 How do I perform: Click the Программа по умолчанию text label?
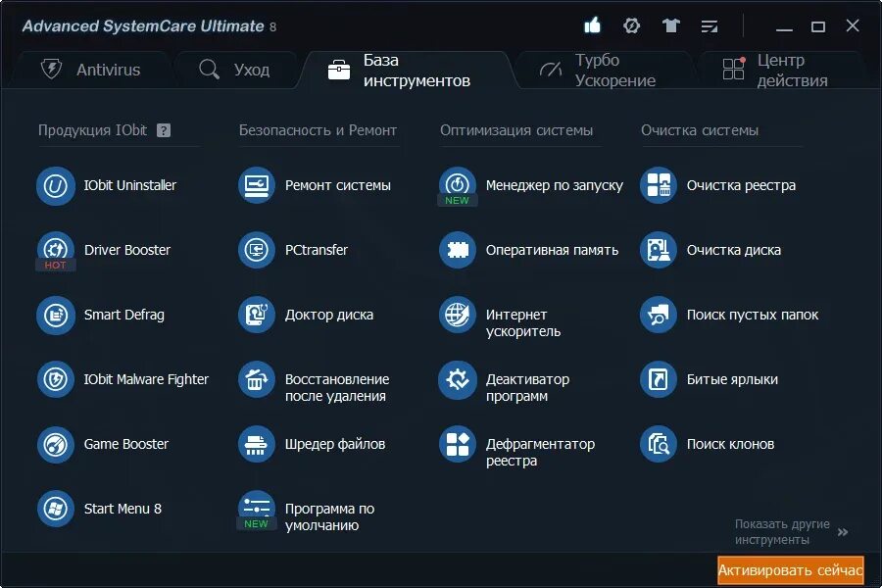pyautogui.click(x=329, y=517)
